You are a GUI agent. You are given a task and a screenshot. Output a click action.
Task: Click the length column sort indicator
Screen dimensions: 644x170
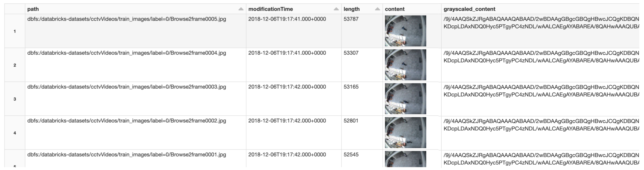point(377,9)
